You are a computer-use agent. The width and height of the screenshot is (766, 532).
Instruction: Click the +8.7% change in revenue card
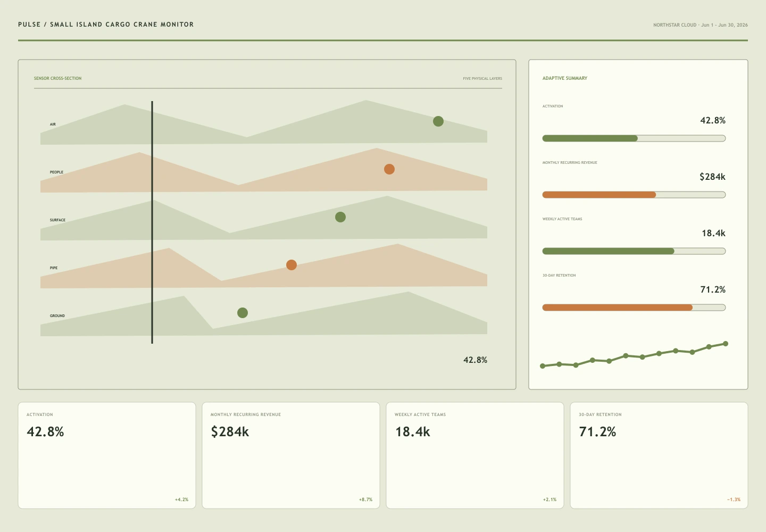click(366, 500)
